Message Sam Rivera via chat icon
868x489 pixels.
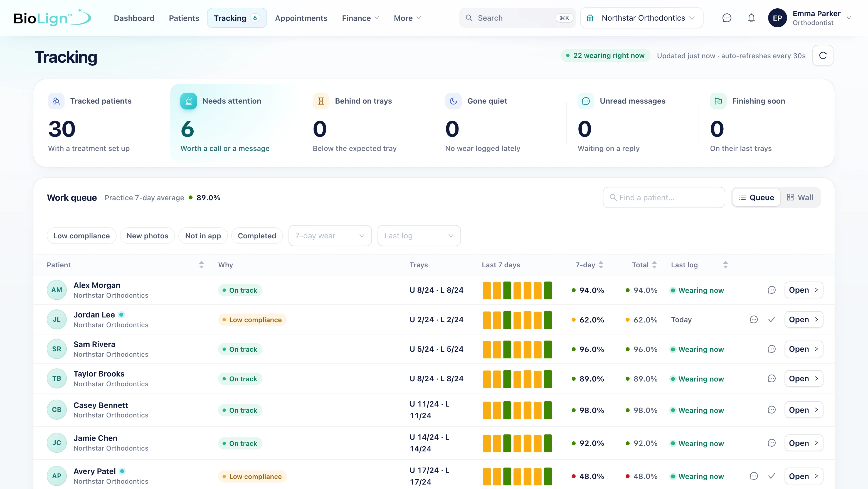(x=771, y=349)
